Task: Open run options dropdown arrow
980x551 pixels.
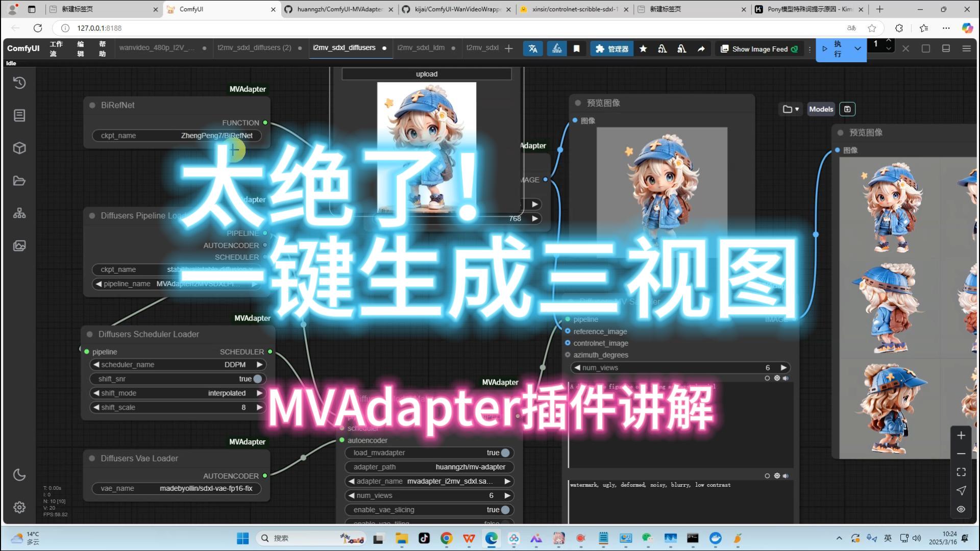Action: [x=857, y=49]
